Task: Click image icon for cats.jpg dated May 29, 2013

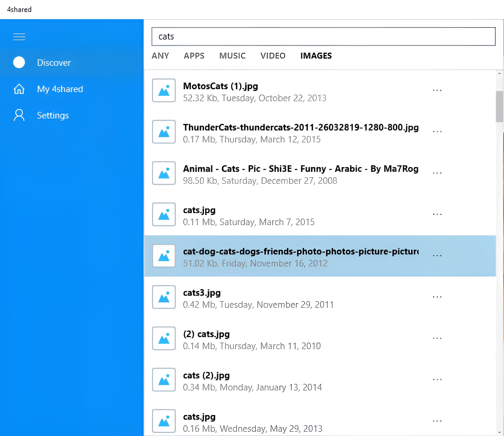Action: 164,421
